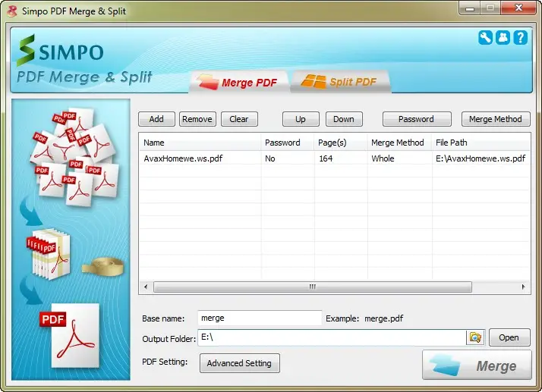This screenshot has width=542, height=392.
Task: Click the Name column header
Action: [200, 143]
